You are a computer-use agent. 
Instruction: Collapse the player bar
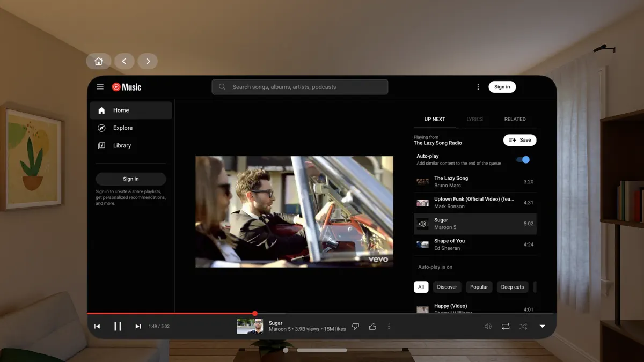[542, 326]
